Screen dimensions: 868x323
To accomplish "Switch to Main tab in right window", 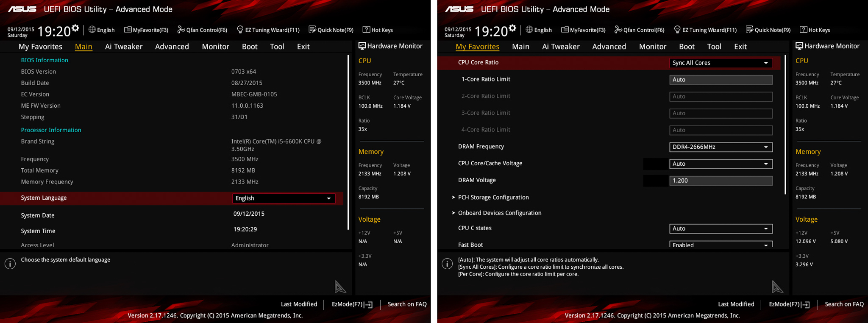I will 520,47.
